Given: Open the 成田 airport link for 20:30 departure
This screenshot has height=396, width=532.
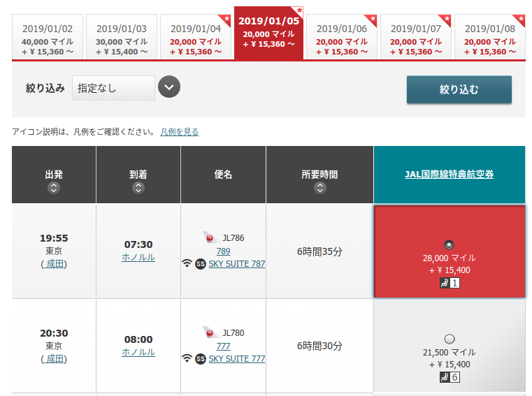Looking at the screenshot, I should (x=54, y=359).
